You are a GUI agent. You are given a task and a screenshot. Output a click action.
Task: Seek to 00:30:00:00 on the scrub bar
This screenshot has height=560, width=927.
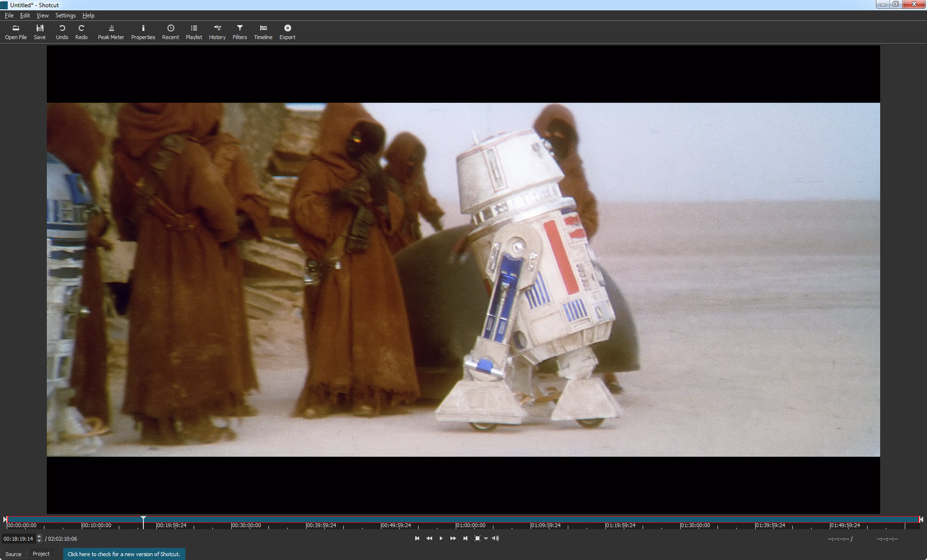pos(246,525)
